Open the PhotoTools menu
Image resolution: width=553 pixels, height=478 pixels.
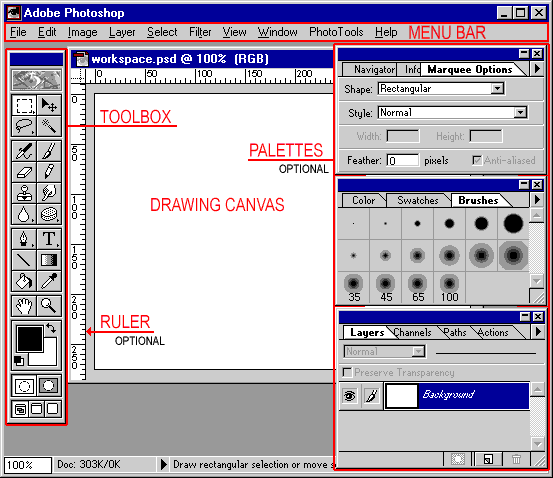point(336,32)
